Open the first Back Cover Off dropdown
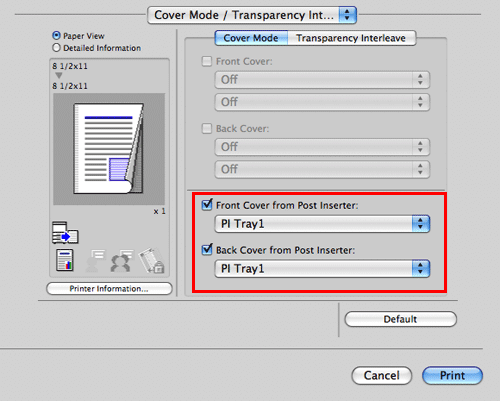The height and width of the screenshot is (401, 500). coord(322,147)
